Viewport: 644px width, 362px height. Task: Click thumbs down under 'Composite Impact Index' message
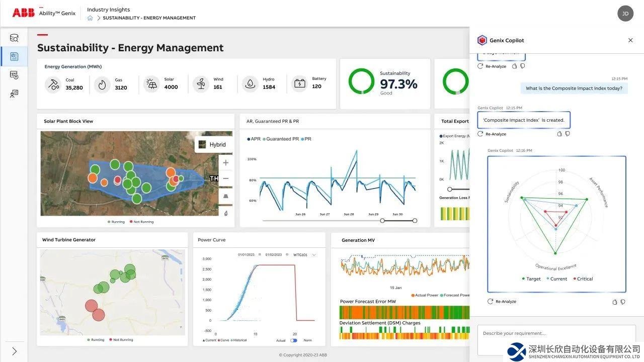tap(568, 134)
